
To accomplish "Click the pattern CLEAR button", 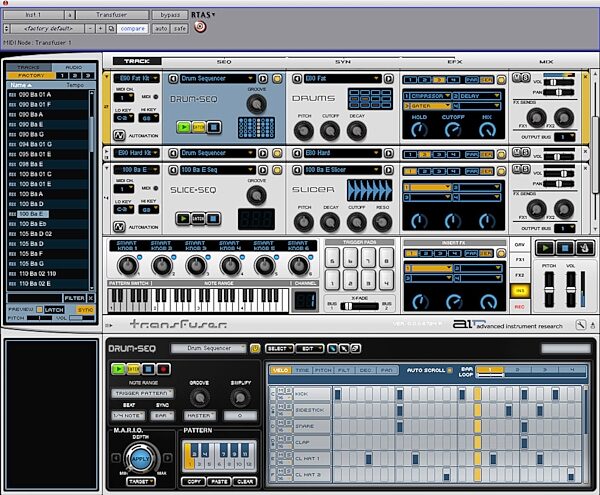I will pyautogui.click(x=245, y=482).
